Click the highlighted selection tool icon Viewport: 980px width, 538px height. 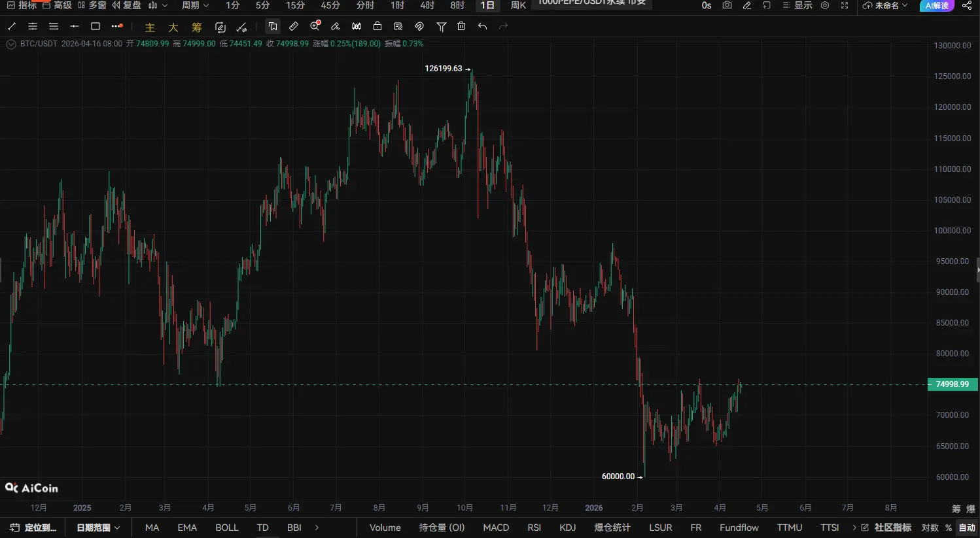[273, 27]
